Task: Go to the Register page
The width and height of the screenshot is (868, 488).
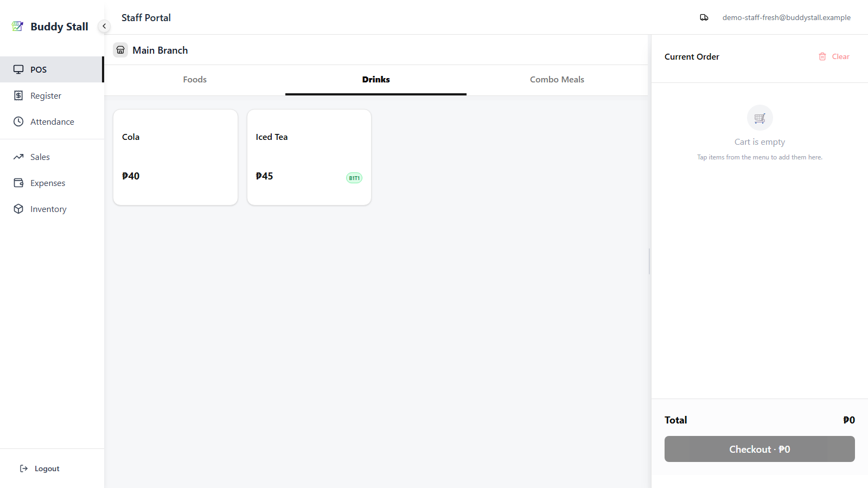Action: click(x=52, y=95)
